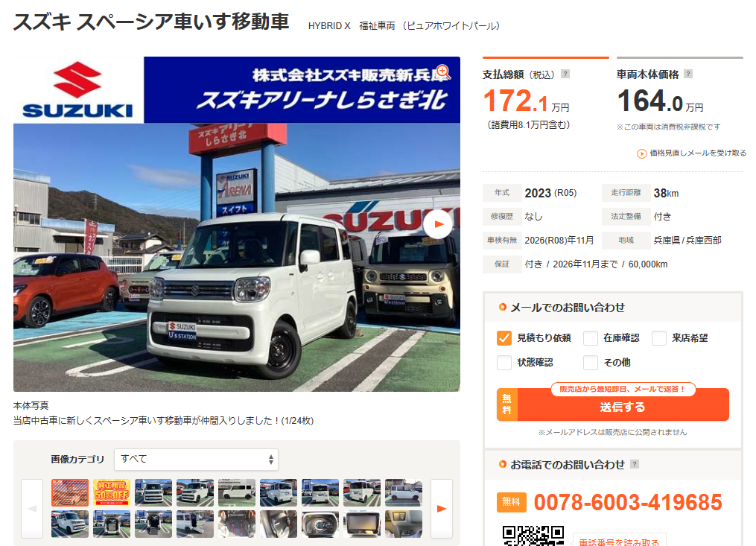
Task: Click help icon next to お電話でのお問い合わせ
Action: tap(635, 464)
